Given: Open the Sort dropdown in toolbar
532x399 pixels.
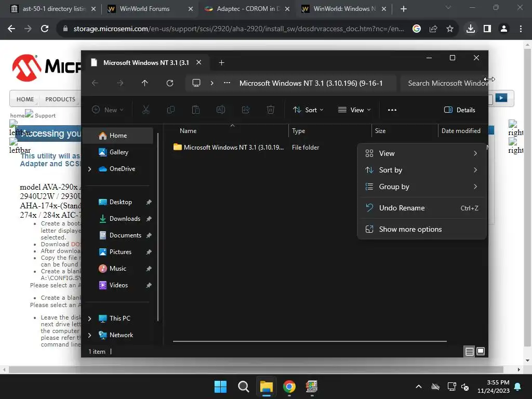Looking at the screenshot, I should click(308, 110).
